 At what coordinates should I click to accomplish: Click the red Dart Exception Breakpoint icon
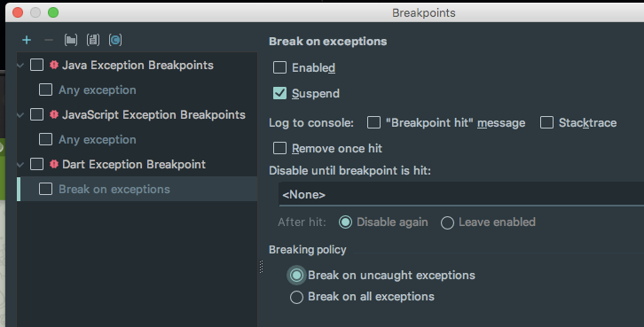point(54,164)
